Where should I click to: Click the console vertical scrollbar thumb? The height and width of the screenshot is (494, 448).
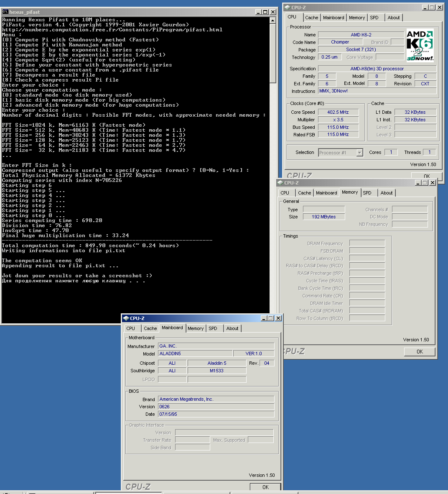(273, 54)
